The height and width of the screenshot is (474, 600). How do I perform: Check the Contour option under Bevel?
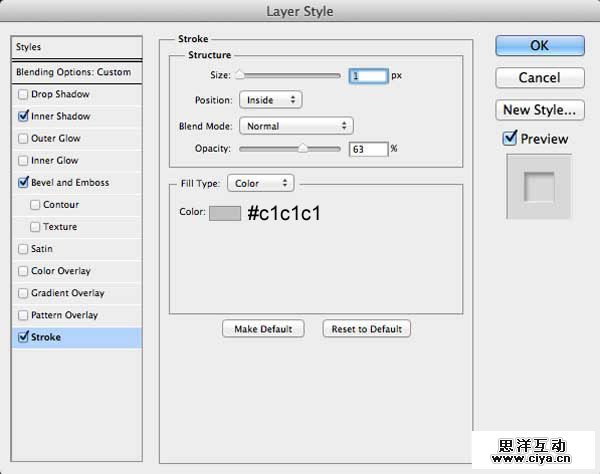pos(36,205)
